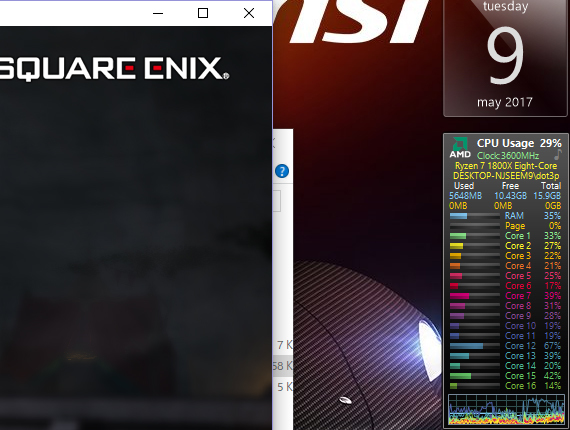Click the blue help question mark icon

pyautogui.click(x=282, y=171)
